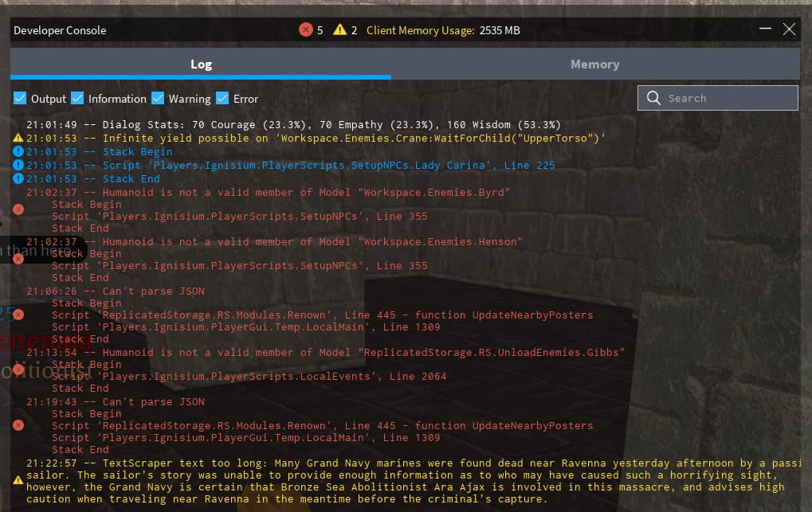Click warning icon beside Infinite yield message
The width and height of the screenshot is (812, 512).
(x=18, y=138)
